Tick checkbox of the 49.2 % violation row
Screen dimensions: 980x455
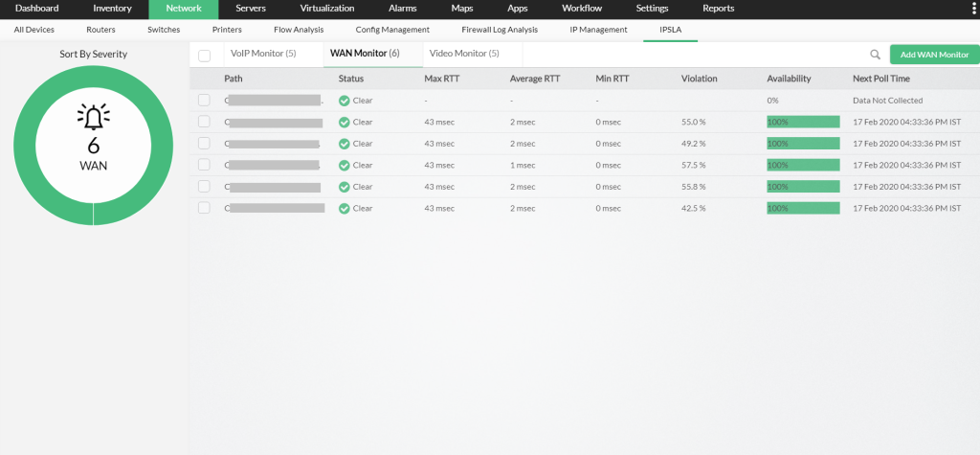(x=205, y=144)
